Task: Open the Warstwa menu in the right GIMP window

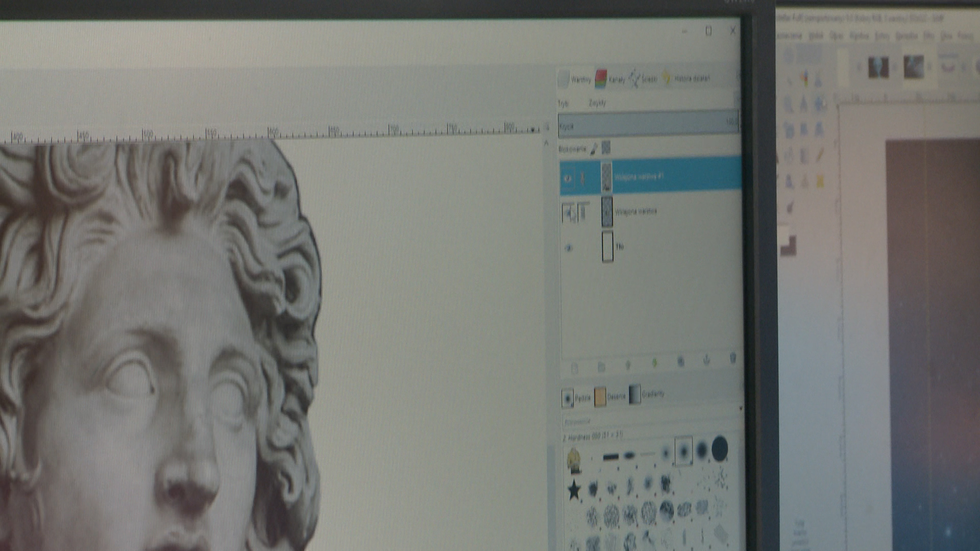Action: point(859,36)
